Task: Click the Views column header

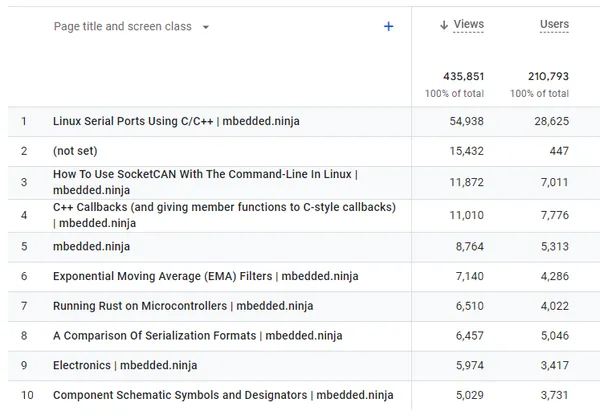Action: point(468,25)
